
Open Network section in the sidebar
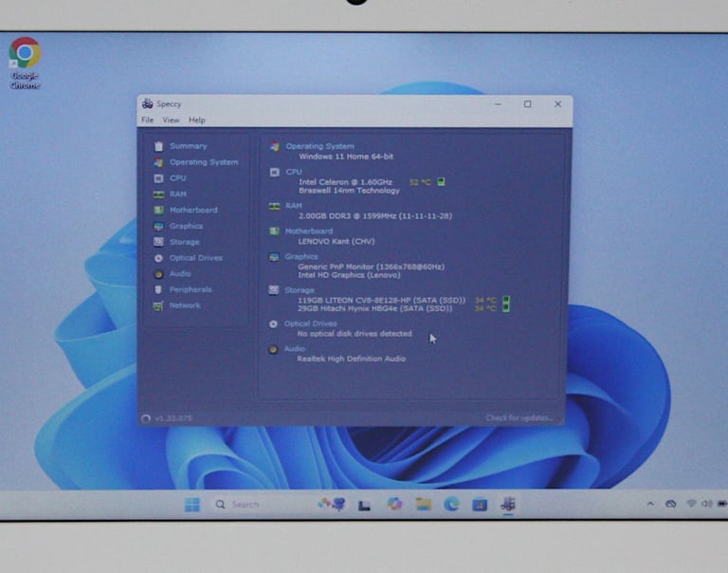185,305
